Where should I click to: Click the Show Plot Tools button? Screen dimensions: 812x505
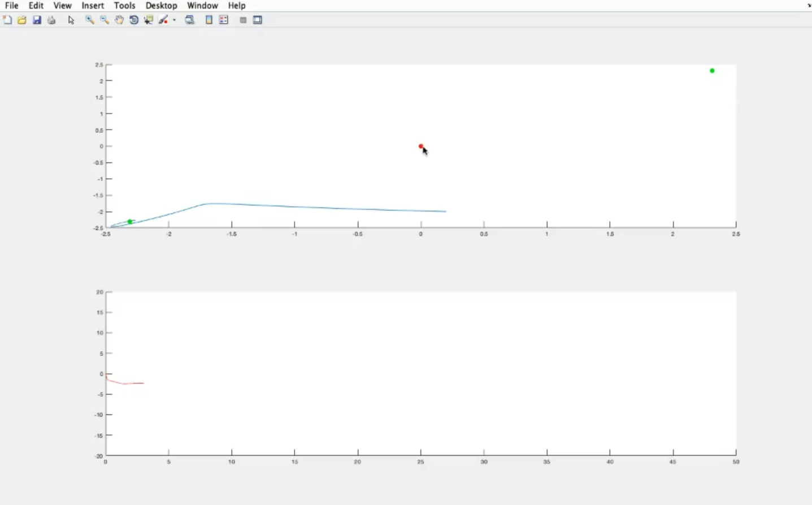click(x=258, y=20)
